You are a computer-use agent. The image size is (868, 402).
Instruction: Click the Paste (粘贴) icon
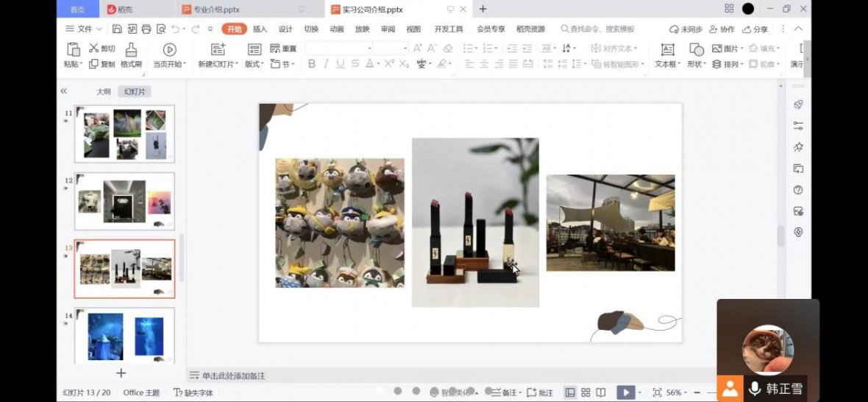73,50
